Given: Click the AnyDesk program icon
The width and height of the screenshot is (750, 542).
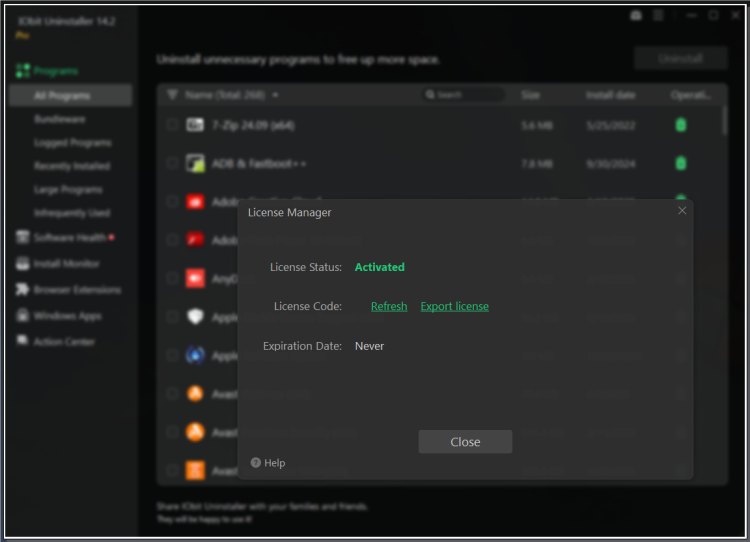Looking at the screenshot, I should point(195,278).
